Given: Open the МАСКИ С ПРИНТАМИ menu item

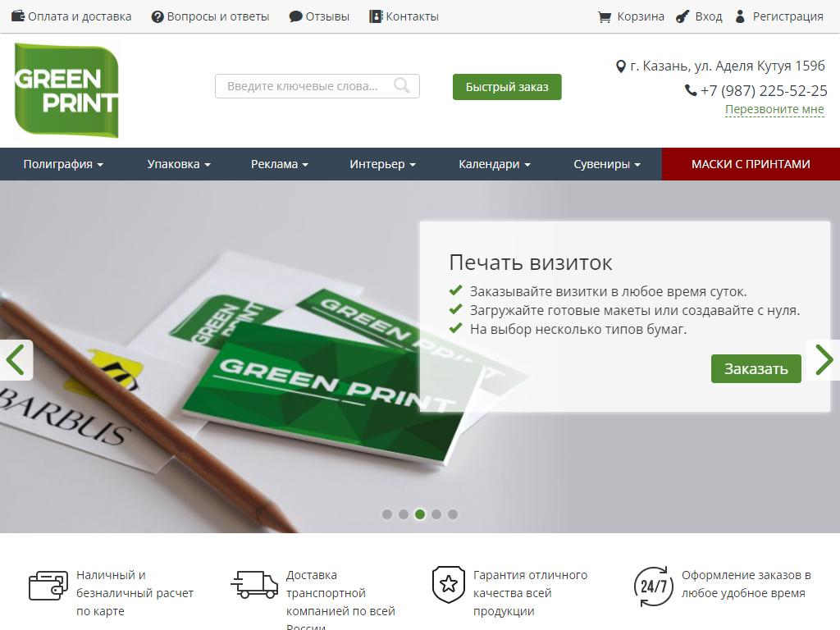Looking at the screenshot, I should (751, 164).
